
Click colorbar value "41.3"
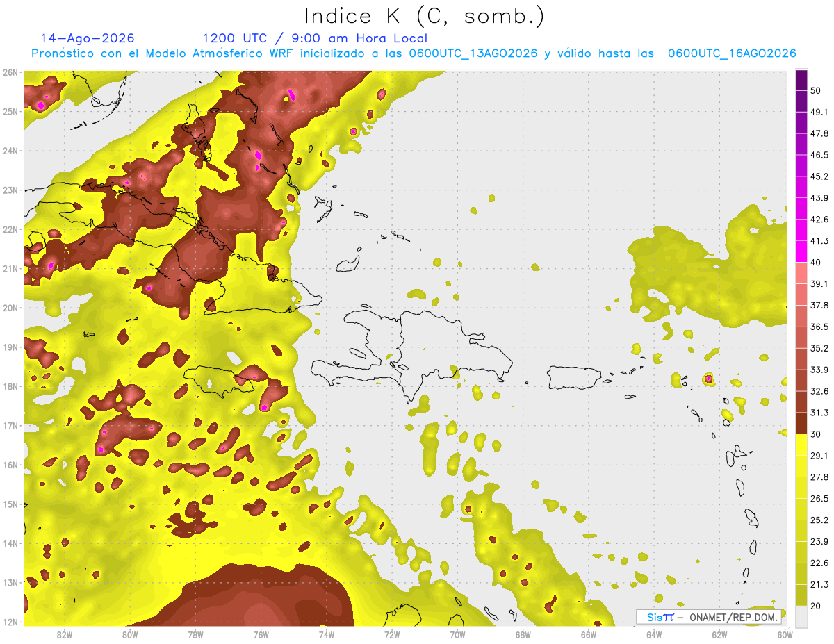(x=819, y=241)
